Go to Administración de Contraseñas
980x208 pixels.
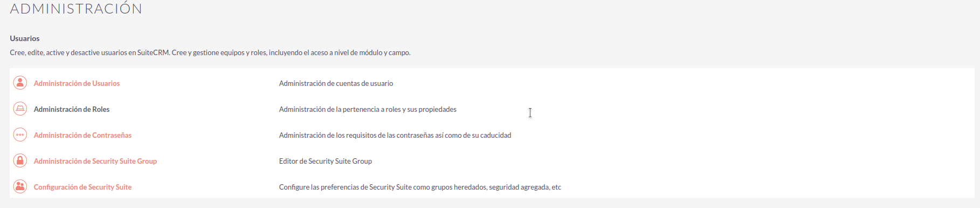coord(82,135)
